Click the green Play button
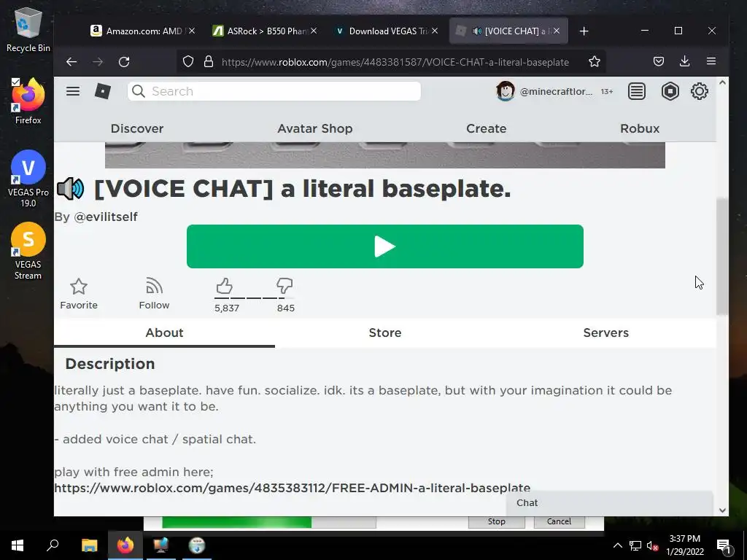This screenshot has width=747, height=560. coord(385,246)
